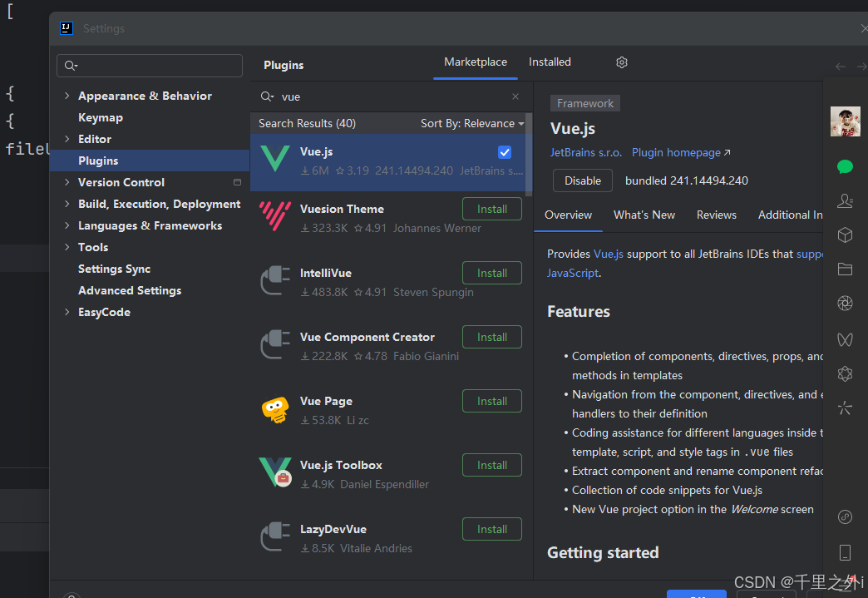The height and width of the screenshot is (598, 868).
Task: Select Plugins in the settings tree
Action: tap(150, 161)
